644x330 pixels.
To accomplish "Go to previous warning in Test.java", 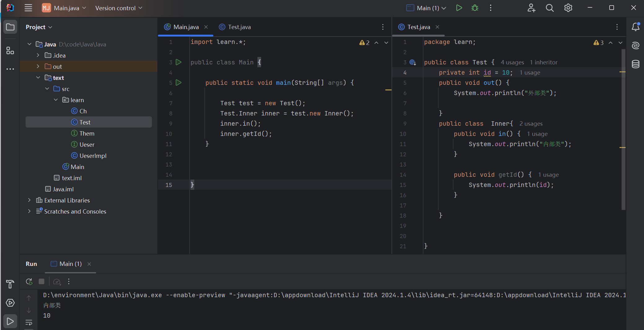I will (x=611, y=43).
